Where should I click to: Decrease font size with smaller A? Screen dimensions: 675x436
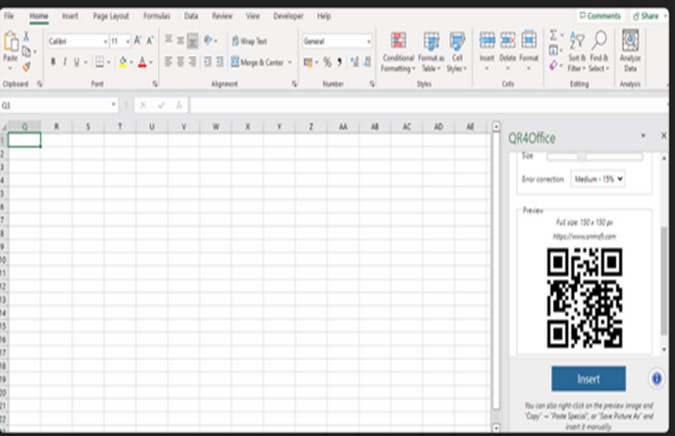[150, 41]
